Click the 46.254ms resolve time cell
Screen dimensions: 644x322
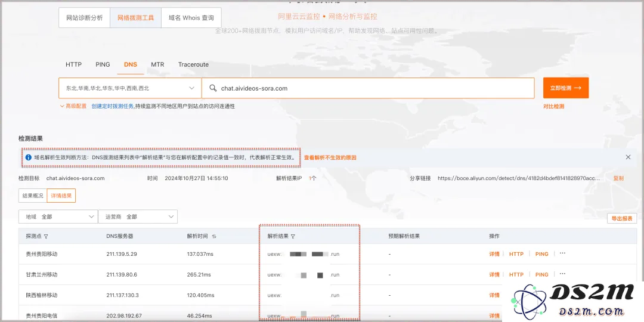[x=199, y=315]
